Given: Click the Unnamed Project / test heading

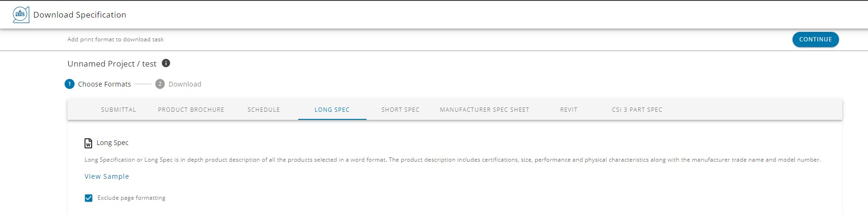Looking at the screenshot, I should click(x=112, y=64).
